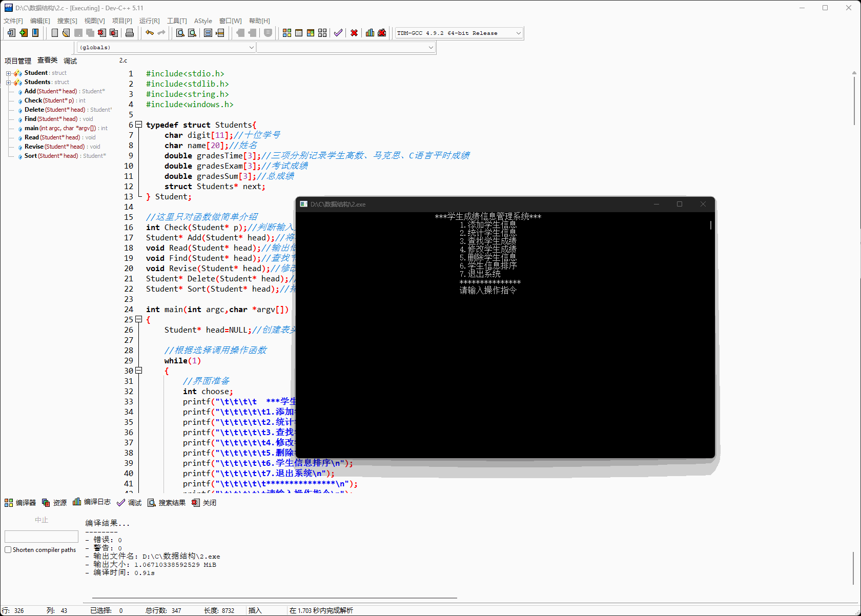Expand the Student struct tree node
Image resolution: width=861 pixels, height=616 pixels.
click(x=8, y=73)
